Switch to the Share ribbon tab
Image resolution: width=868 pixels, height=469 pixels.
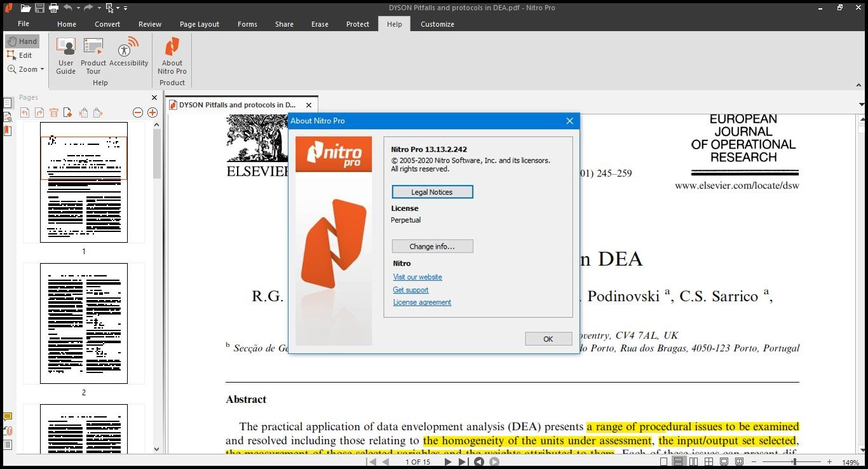[284, 24]
